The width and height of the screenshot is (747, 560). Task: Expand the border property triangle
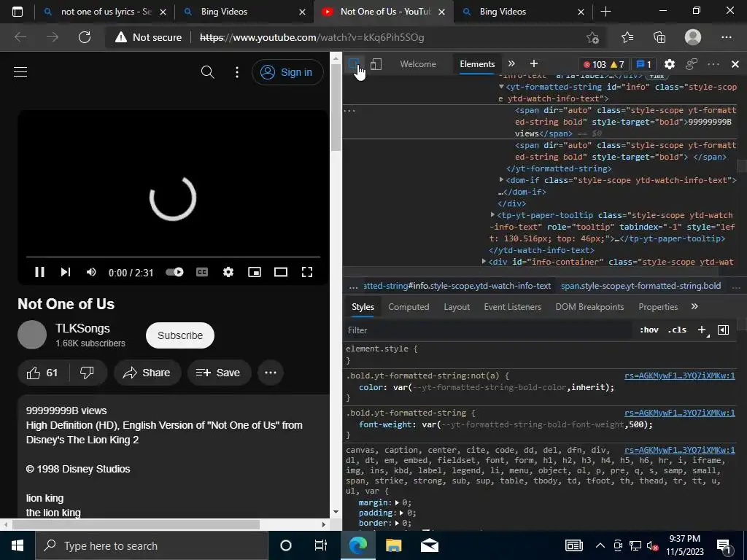click(x=398, y=523)
